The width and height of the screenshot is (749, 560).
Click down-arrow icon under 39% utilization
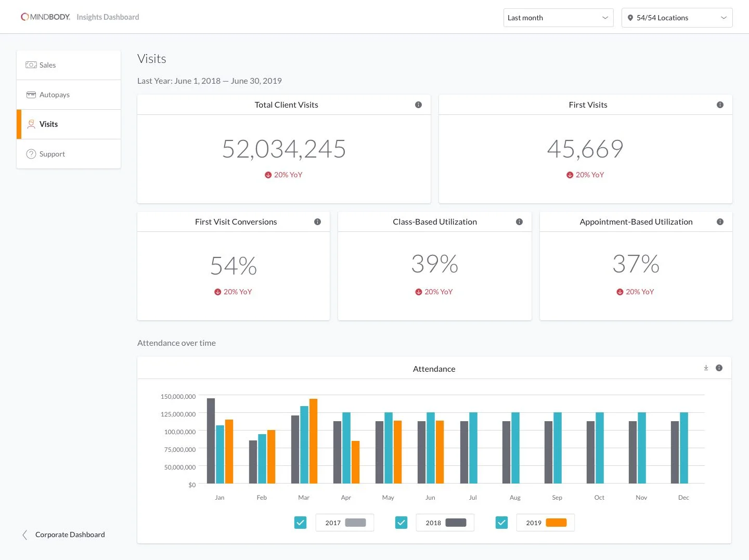coord(418,292)
